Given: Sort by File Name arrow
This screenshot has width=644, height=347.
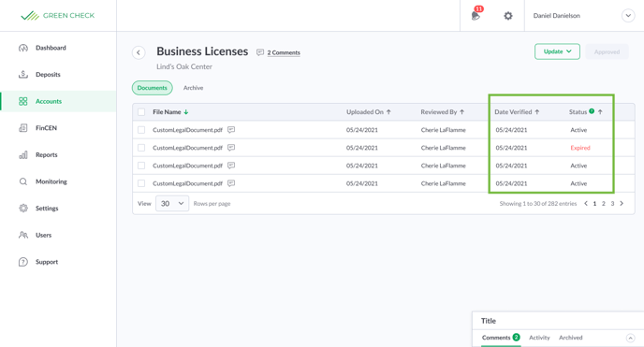Looking at the screenshot, I should pos(186,112).
